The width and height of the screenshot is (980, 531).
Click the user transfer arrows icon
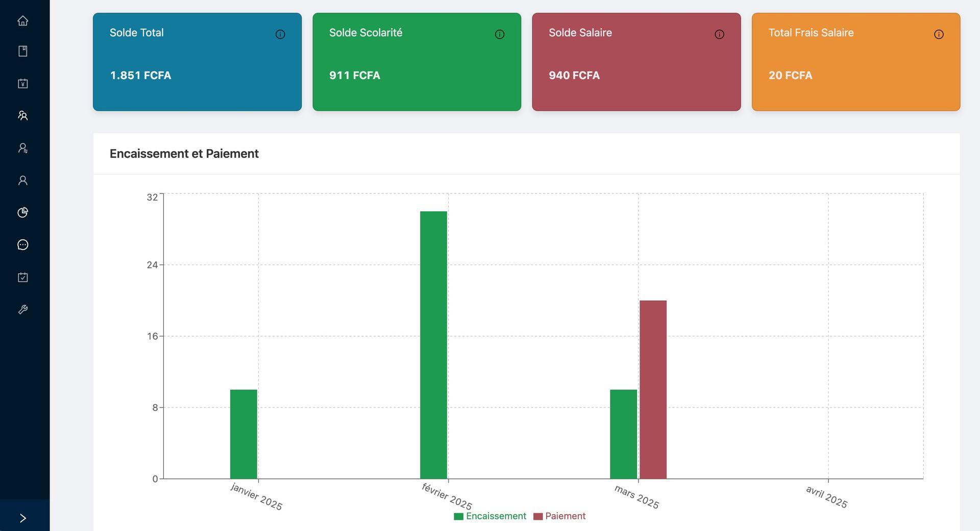tap(22, 148)
